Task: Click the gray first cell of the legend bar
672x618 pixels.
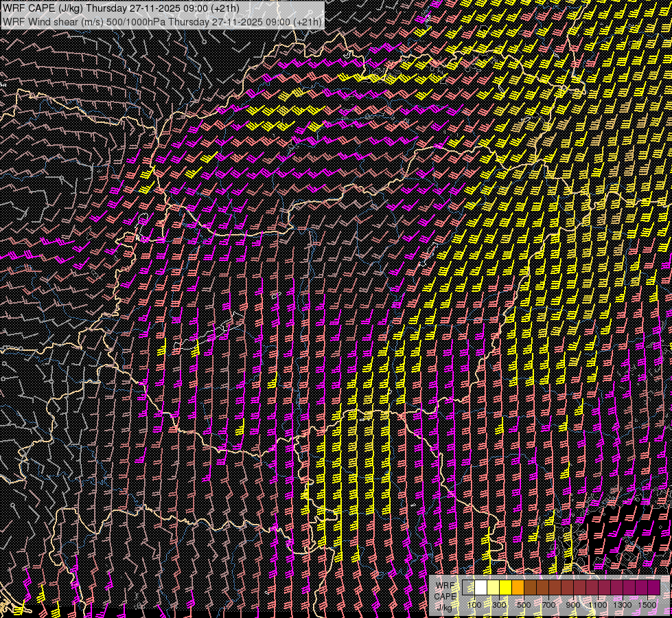Action: pyautogui.click(x=468, y=587)
